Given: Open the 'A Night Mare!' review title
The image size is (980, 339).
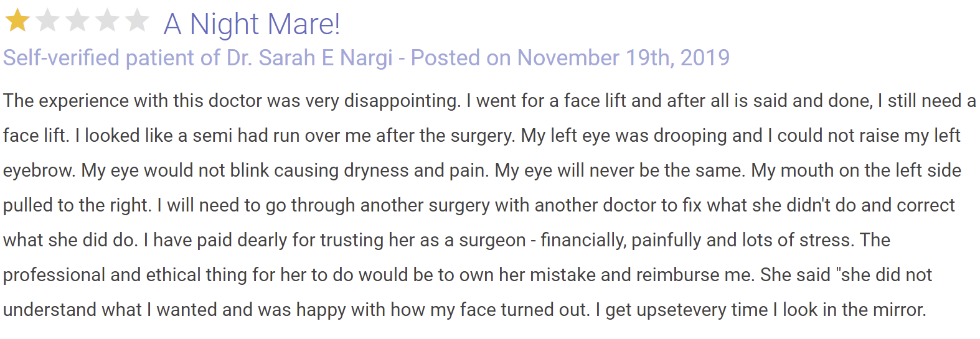Looking at the screenshot, I should (252, 24).
